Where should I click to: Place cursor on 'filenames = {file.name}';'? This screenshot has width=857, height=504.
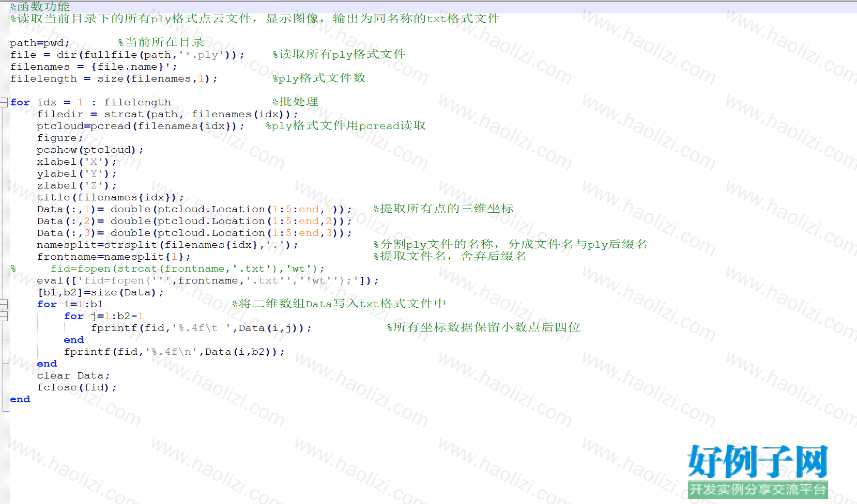94,67
